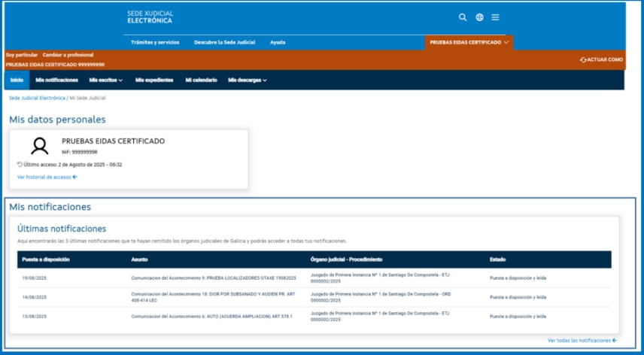This screenshot has width=644, height=355.
Task: Expand the Pruebas Eidas Certificado user dropdown
Action: (469, 42)
